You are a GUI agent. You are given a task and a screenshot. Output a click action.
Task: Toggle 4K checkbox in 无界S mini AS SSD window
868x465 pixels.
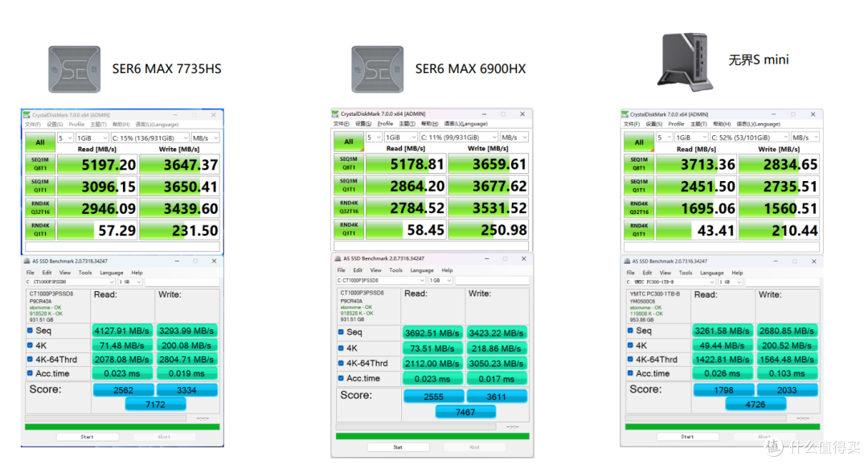point(630,345)
